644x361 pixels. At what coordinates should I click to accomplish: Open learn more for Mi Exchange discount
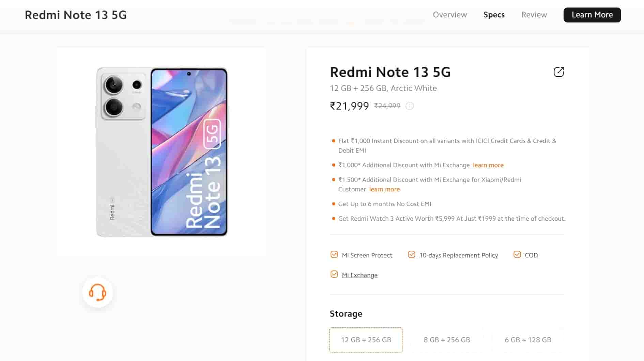(488, 165)
